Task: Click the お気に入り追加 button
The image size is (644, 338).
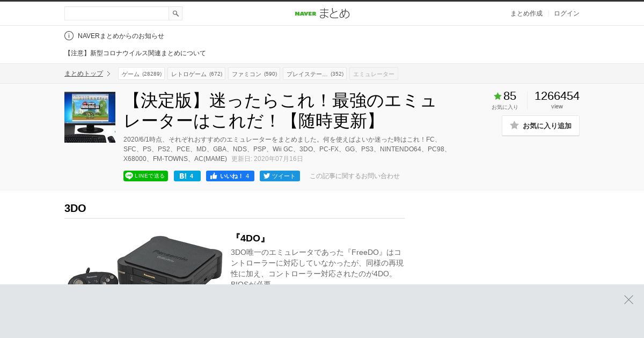Action: (x=540, y=126)
